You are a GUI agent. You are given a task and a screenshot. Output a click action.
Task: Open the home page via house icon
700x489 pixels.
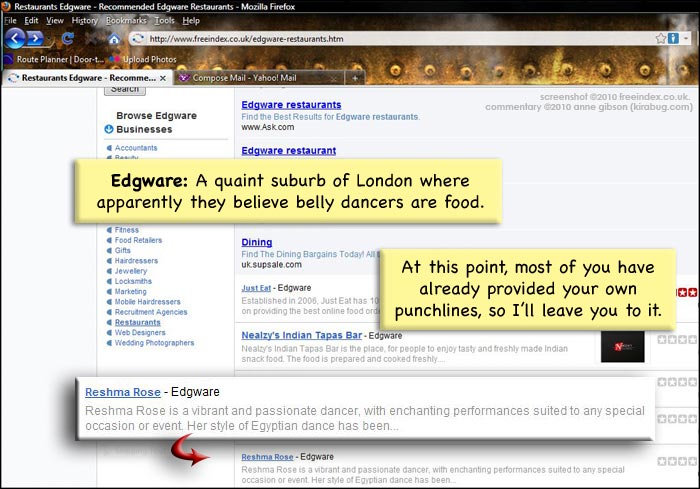(x=114, y=39)
